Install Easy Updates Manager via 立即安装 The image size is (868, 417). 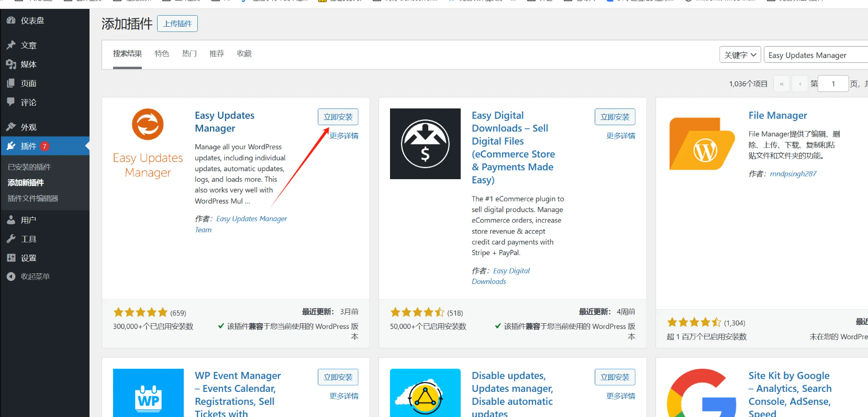click(x=338, y=117)
